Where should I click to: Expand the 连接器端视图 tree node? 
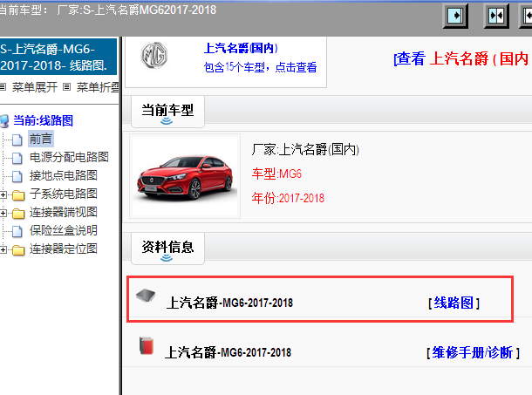tap(3, 213)
